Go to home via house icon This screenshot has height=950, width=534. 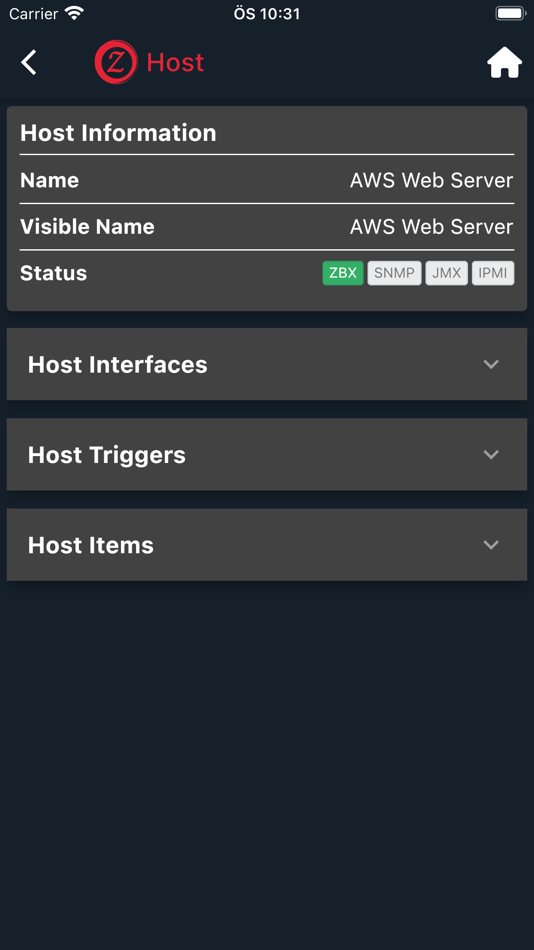tap(504, 62)
